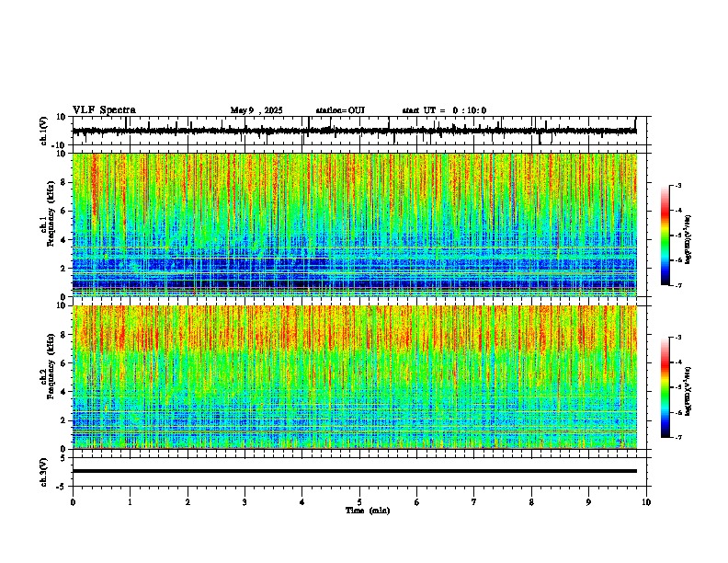Click time axis tick label "9"
Viewport: 728px width, 563px height.
tap(588, 502)
